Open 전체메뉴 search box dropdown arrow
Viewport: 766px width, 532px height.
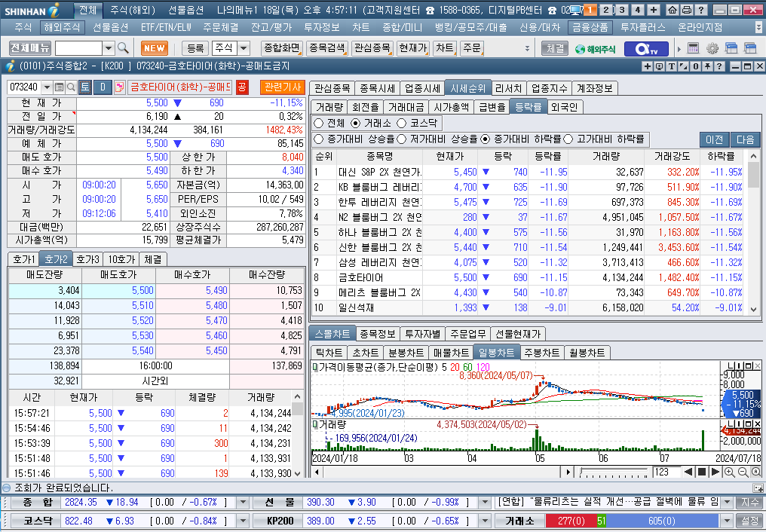pyautogui.click(x=109, y=47)
